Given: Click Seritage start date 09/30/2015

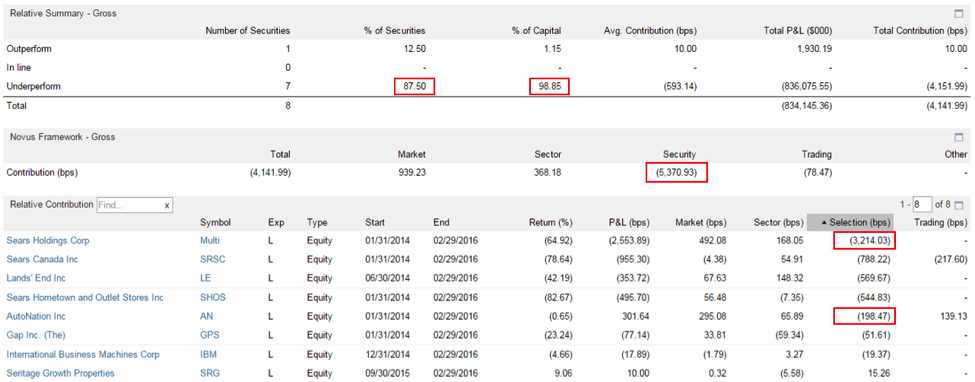Looking at the screenshot, I should (x=387, y=373).
